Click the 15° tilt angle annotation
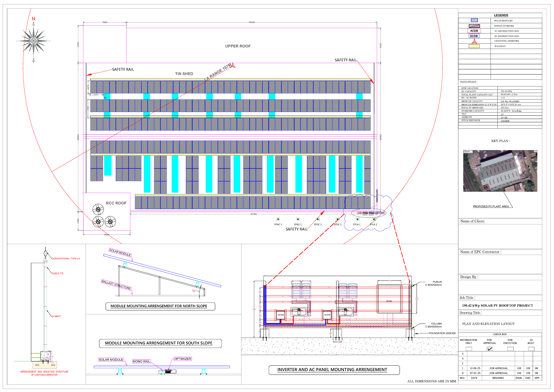The image size is (554, 392). pyautogui.click(x=194, y=291)
